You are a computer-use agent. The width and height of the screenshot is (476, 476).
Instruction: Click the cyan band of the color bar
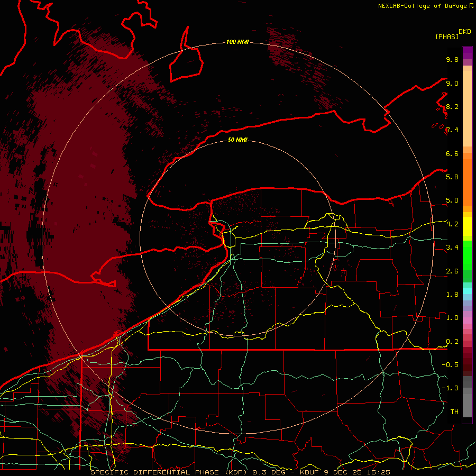tap(467, 291)
